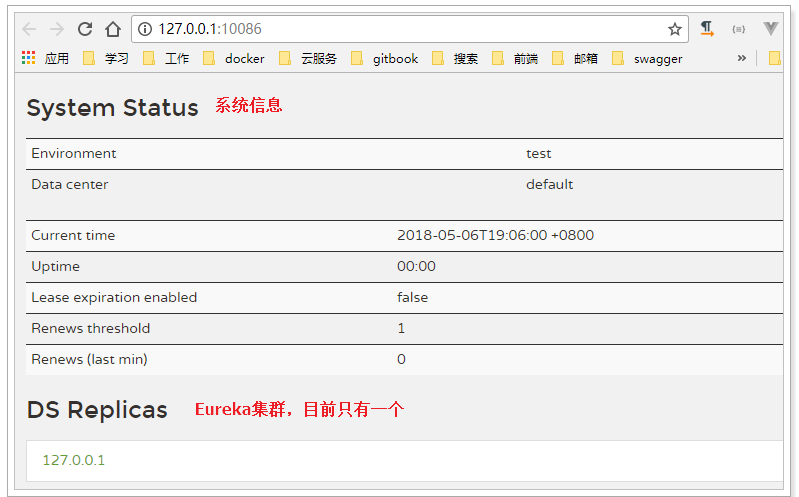Click the address bar showing 127.0.0.1:10086

410,29
